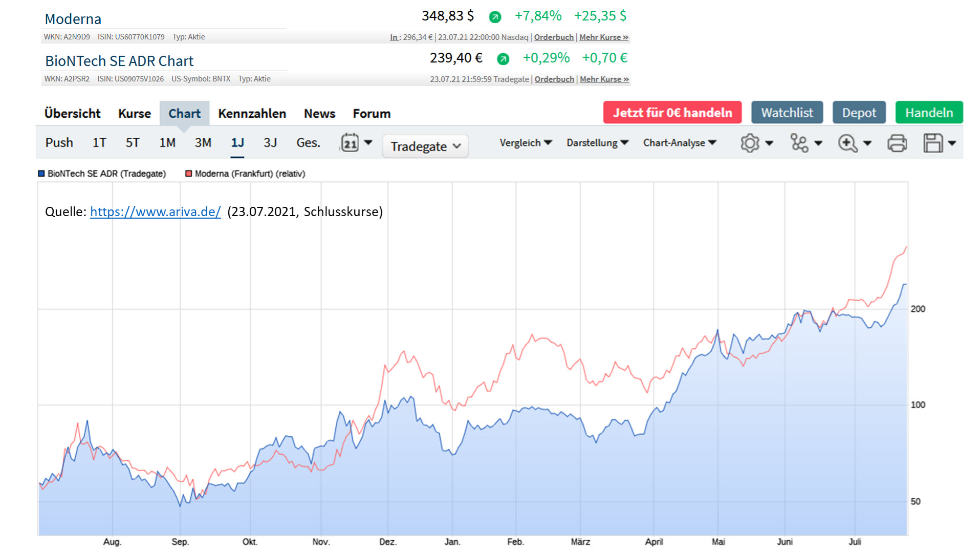Click the calendar date-range icon
Viewport: 980px width, 552px height.
(x=350, y=143)
